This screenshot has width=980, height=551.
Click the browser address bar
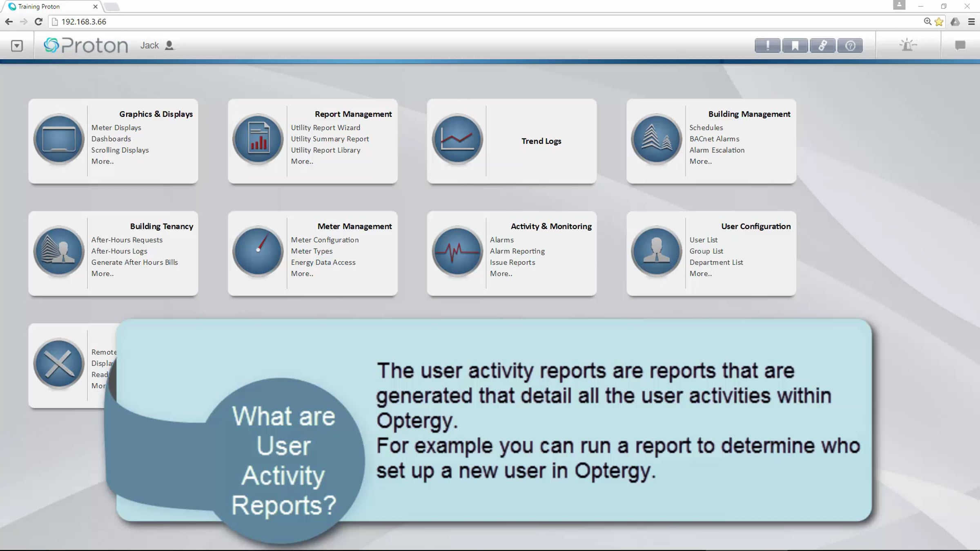coord(449,22)
